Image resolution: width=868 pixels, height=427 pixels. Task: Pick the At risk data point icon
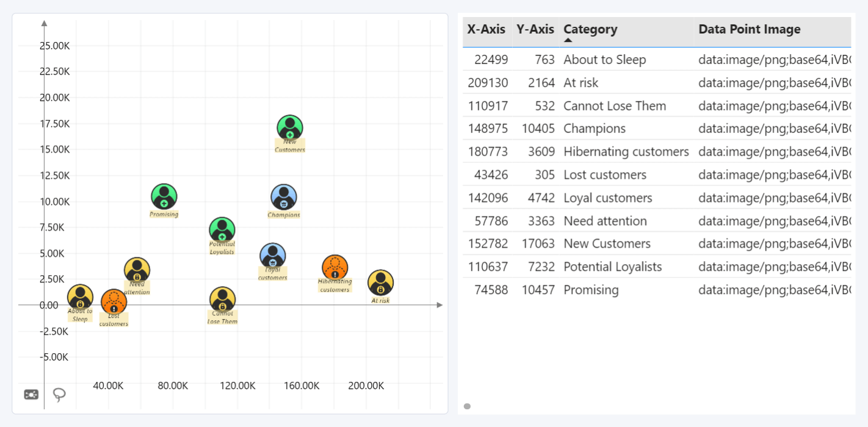click(380, 282)
